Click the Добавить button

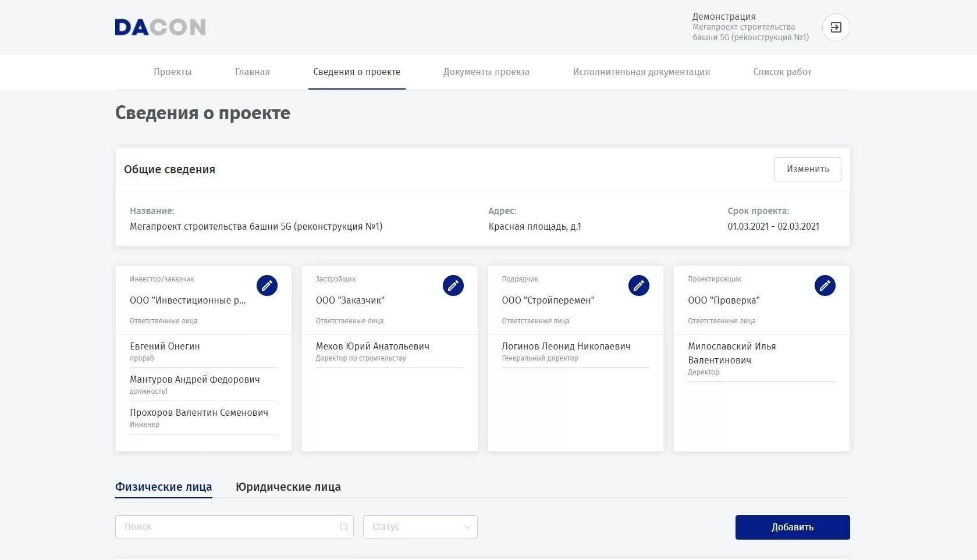[793, 527]
